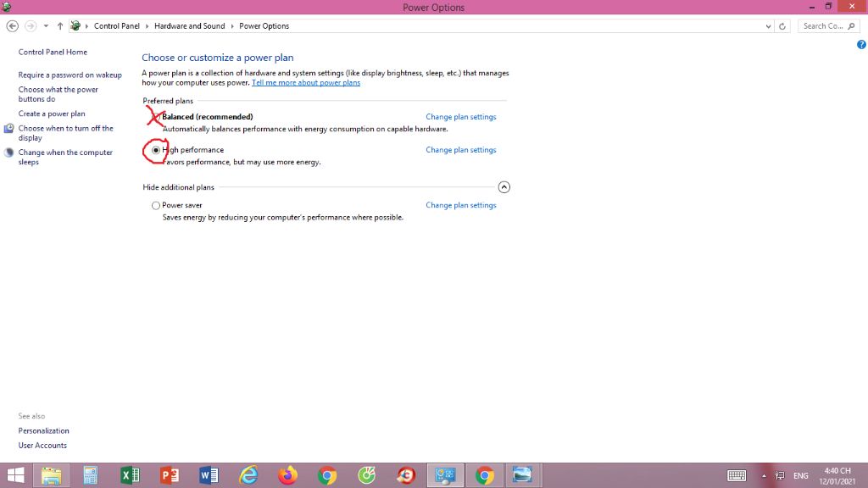Change plan settings for Balanced
This screenshot has width=868, height=488.
click(460, 117)
